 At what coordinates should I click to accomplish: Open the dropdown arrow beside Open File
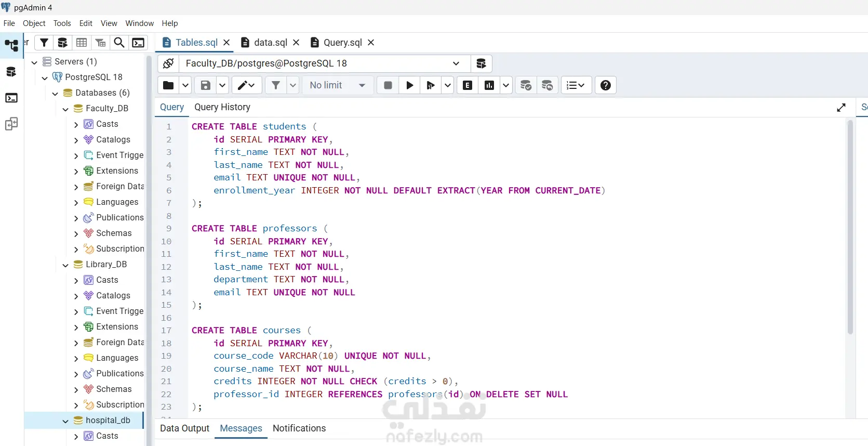(x=185, y=85)
